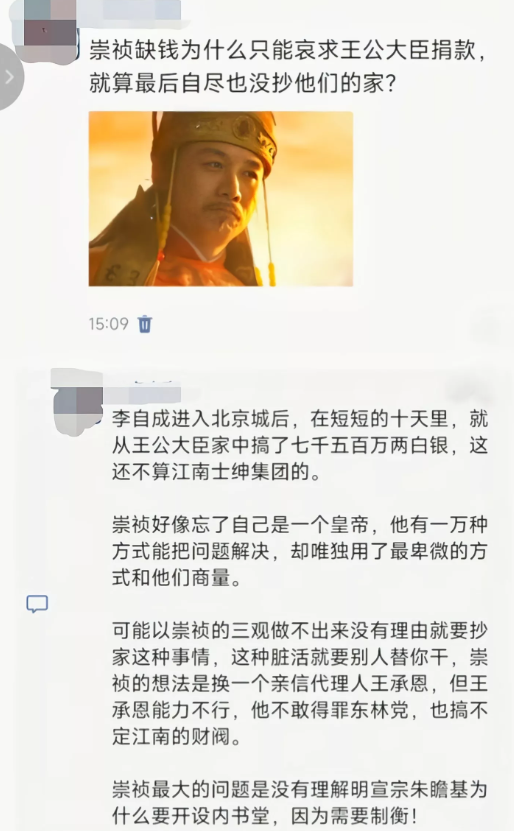Click the second title line ending 抄他们的家?
Screen dimensions: 514x831
242,83
